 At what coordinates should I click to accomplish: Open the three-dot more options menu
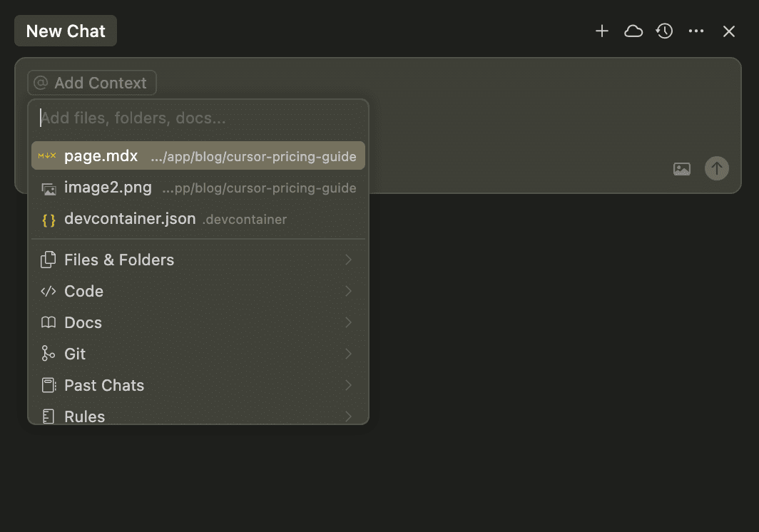(696, 31)
